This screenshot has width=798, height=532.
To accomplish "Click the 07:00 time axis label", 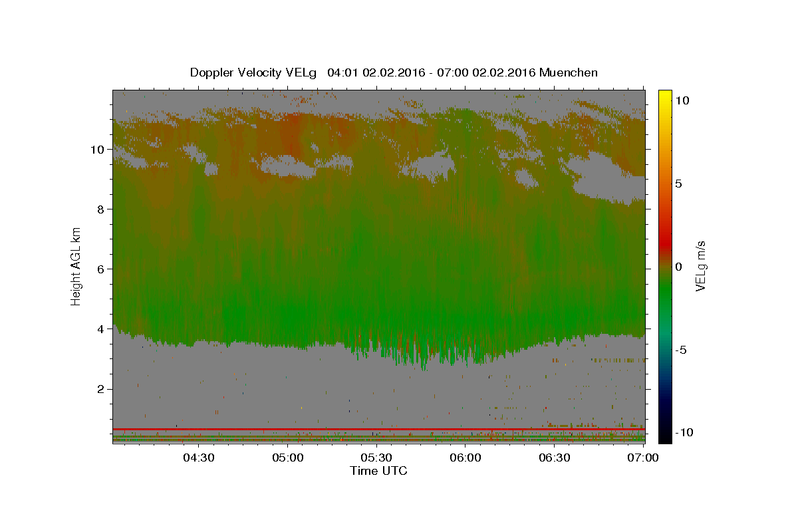I will 644,458.
